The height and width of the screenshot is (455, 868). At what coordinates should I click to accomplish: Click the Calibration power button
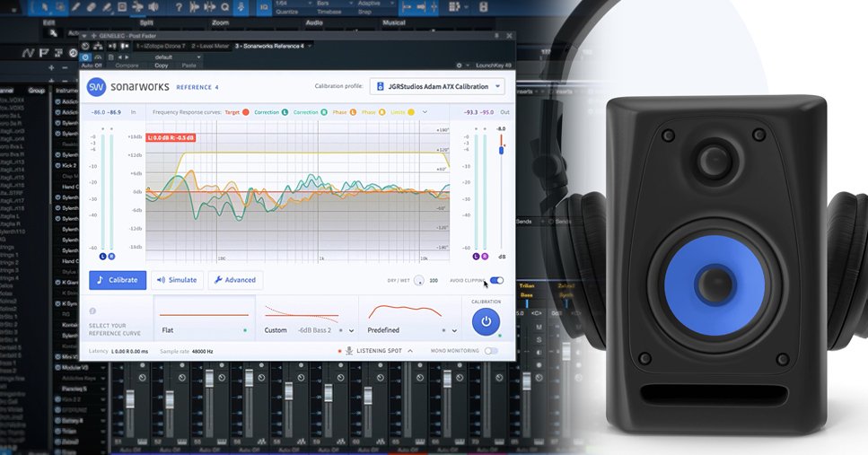tap(486, 321)
